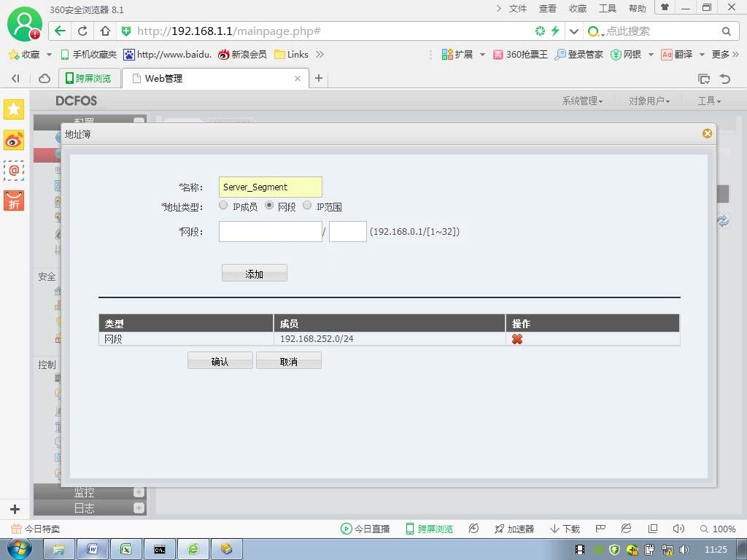Open the 新浪会员 bookmark
Image resolution: width=747 pixels, height=560 pixels.
pos(242,55)
